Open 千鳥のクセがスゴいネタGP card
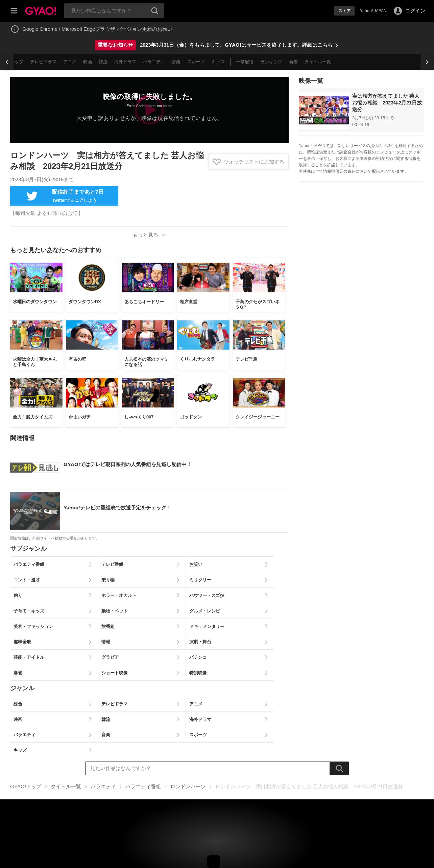The width and height of the screenshot is (434, 868). (259, 285)
